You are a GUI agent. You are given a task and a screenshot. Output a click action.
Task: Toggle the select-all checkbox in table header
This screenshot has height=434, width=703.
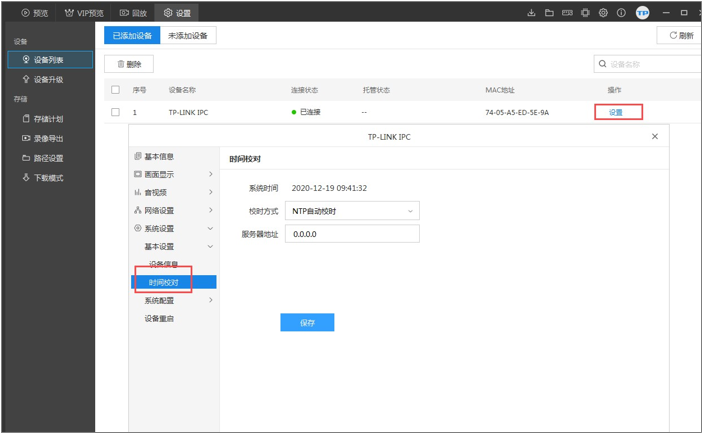click(x=115, y=90)
